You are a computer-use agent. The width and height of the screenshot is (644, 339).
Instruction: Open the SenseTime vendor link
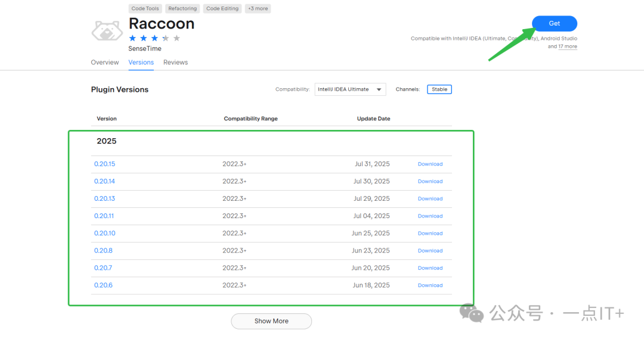(144, 48)
